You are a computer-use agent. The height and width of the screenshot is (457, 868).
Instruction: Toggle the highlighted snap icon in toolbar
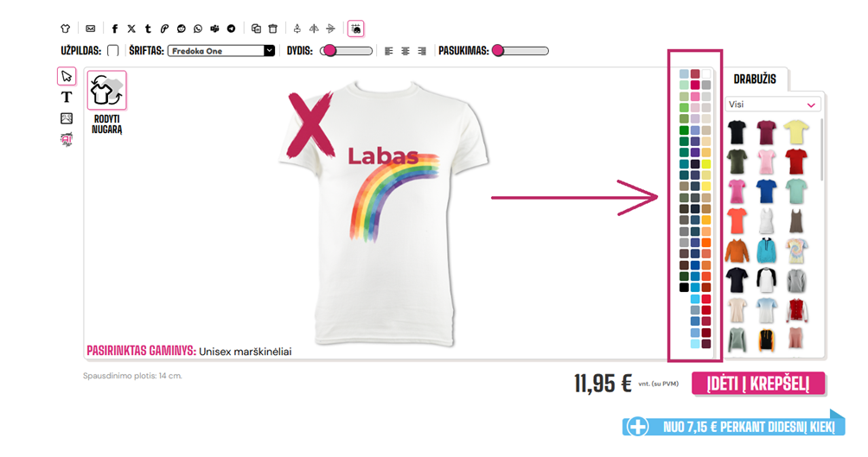355,29
